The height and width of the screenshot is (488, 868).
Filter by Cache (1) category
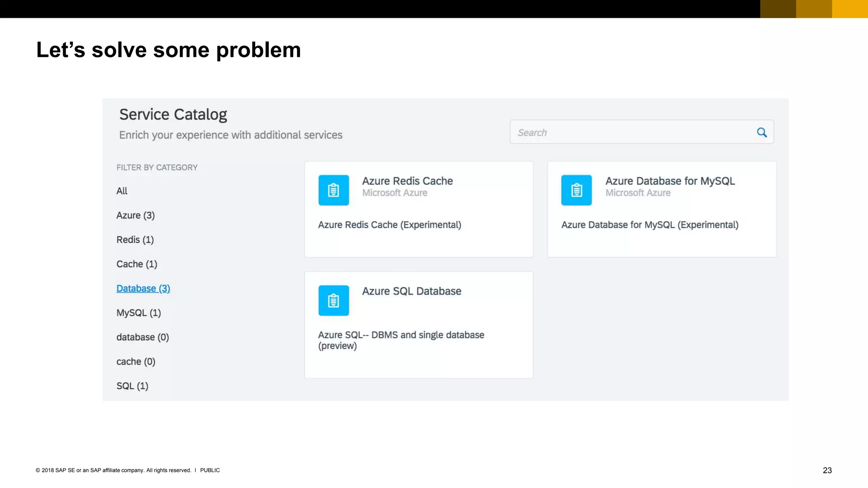point(137,264)
